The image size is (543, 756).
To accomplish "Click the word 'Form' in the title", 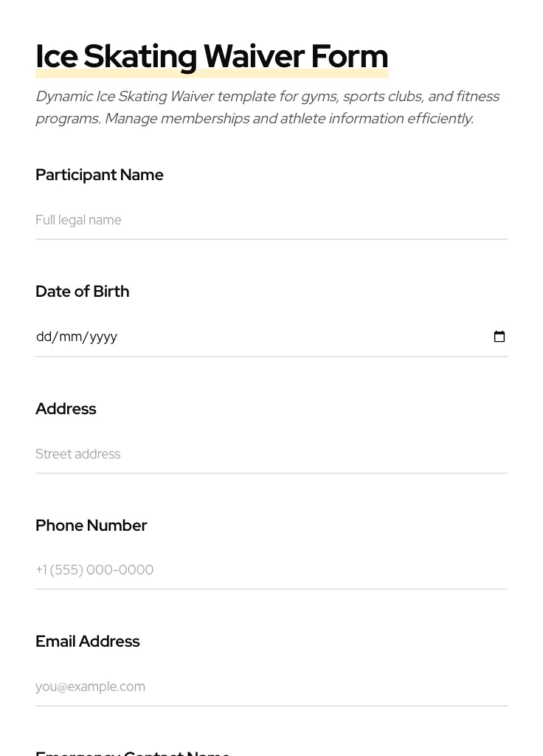I will point(349,57).
